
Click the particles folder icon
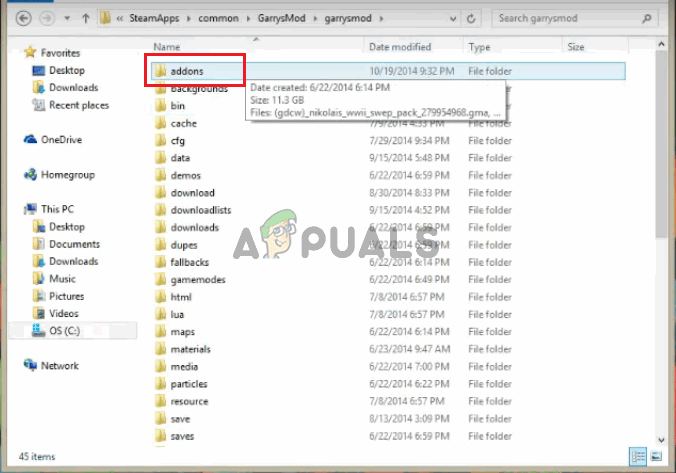click(160, 384)
